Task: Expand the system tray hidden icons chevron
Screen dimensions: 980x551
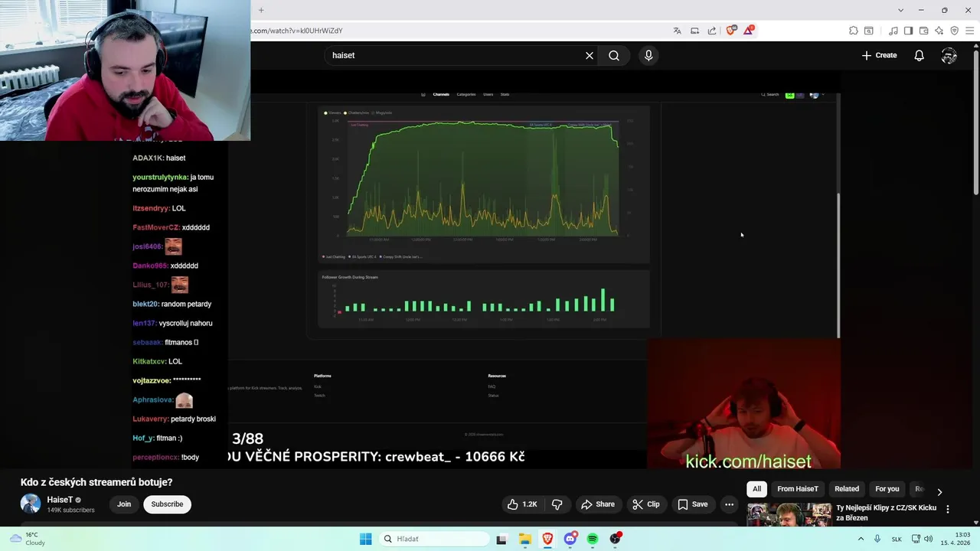Action: pyautogui.click(x=861, y=539)
